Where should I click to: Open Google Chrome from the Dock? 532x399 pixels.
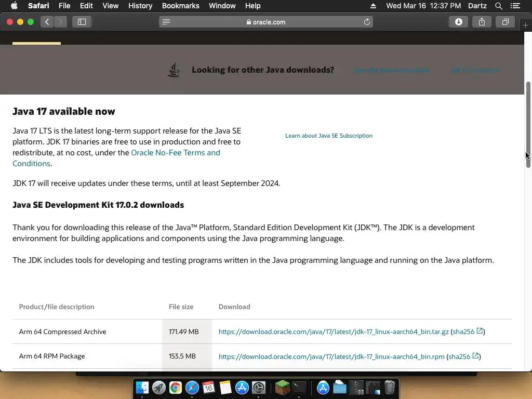point(176,388)
